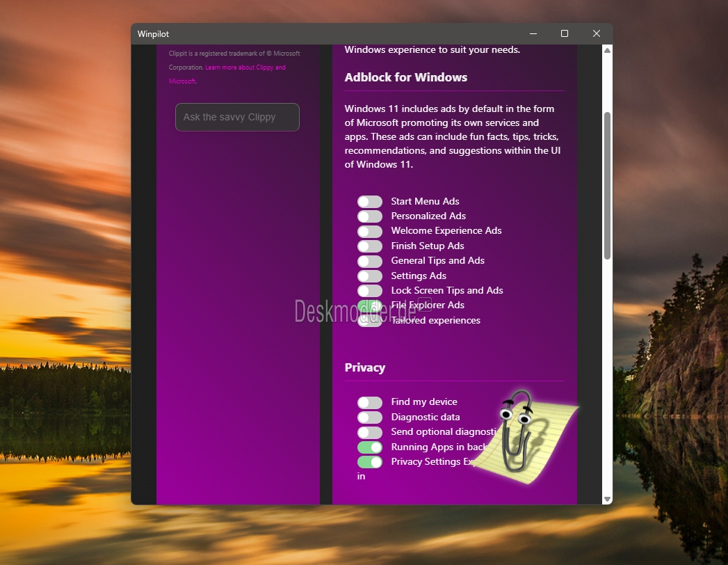
Task: Click the Diagnostic data label
Action: coord(426,417)
